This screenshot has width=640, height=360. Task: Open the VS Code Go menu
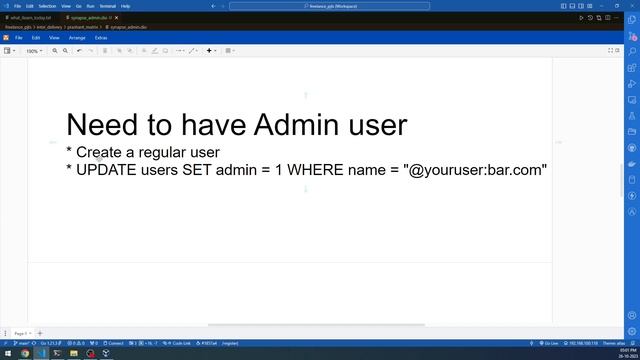coord(79,6)
